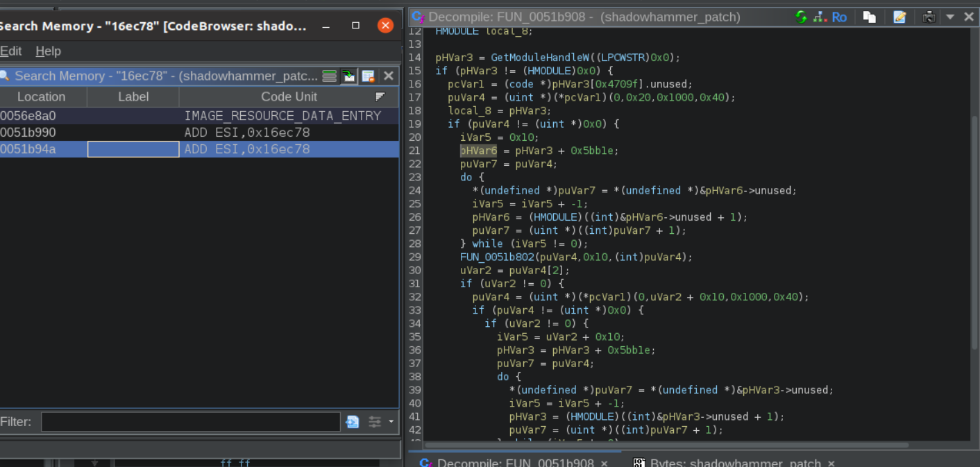Open the Edit menu

[x=10, y=51]
